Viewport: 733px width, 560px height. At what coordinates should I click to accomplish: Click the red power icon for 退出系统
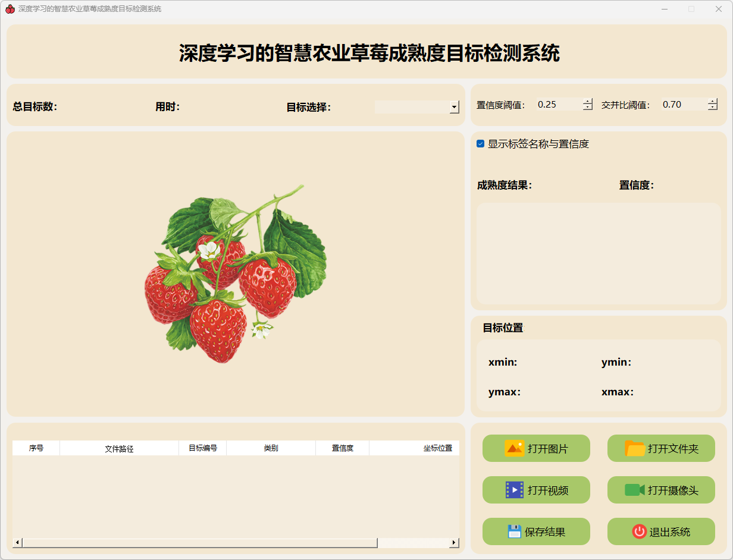(x=639, y=531)
